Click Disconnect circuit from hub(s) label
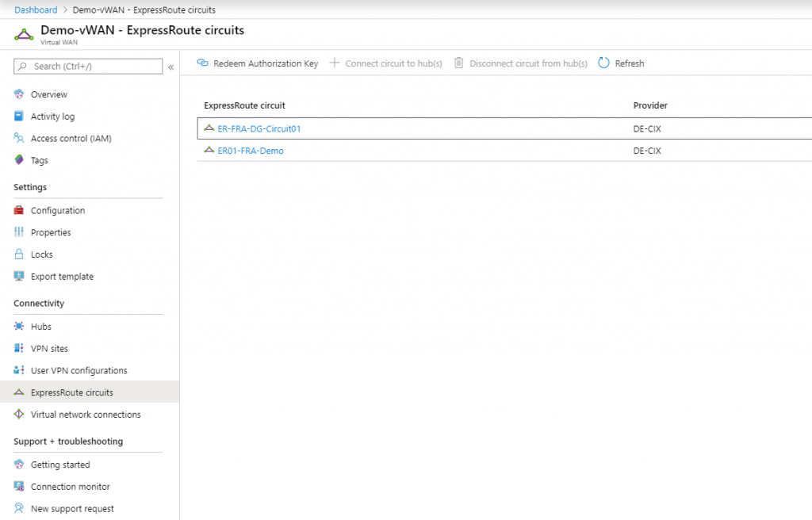The image size is (812, 520). click(x=528, y=63)
